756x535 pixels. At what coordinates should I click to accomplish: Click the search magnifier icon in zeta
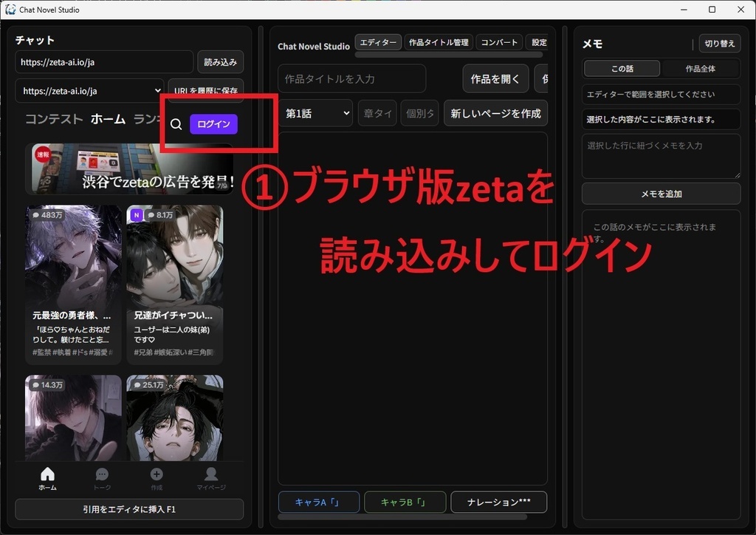[176, 124]
